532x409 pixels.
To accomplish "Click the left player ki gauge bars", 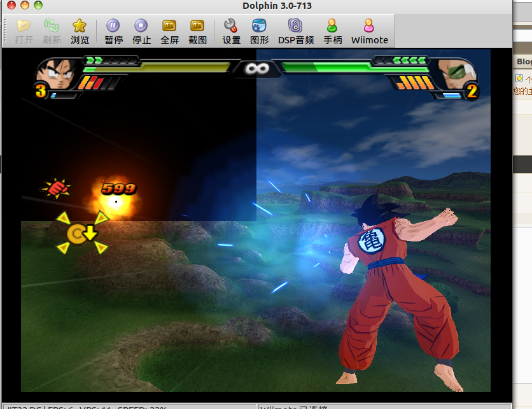I will pyautogui.click(x=99, y=83).
